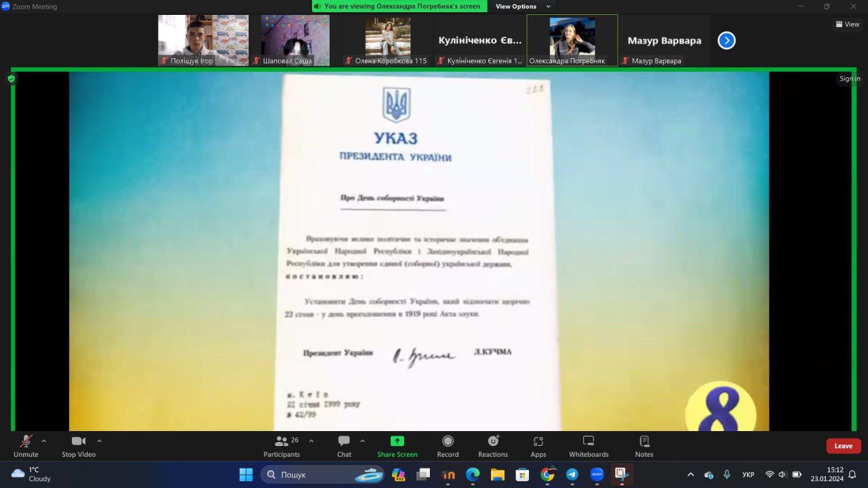Open Telegram from the taskbar
868x488 pixels.
(572, 474)
